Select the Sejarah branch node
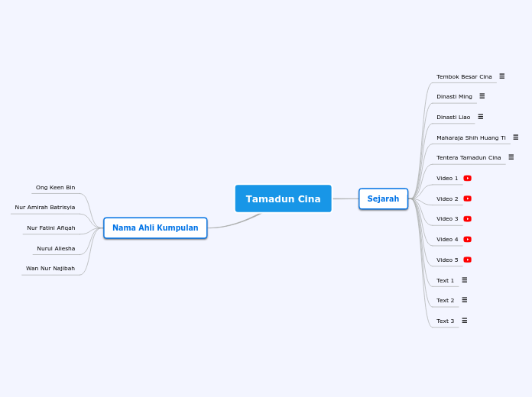 click(x=383, y=198)
